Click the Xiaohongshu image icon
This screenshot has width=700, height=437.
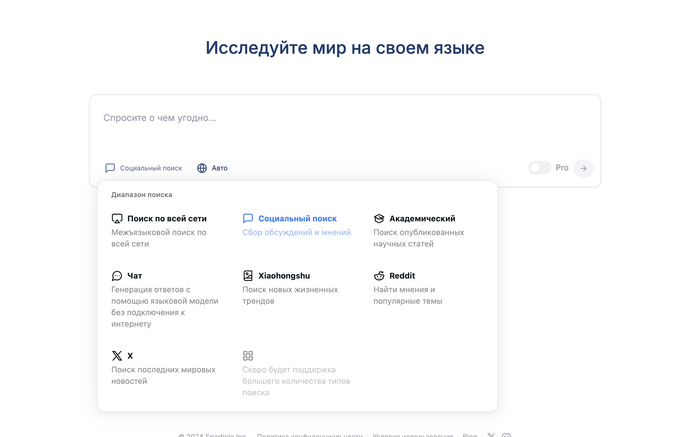click(x=248, y=276)
